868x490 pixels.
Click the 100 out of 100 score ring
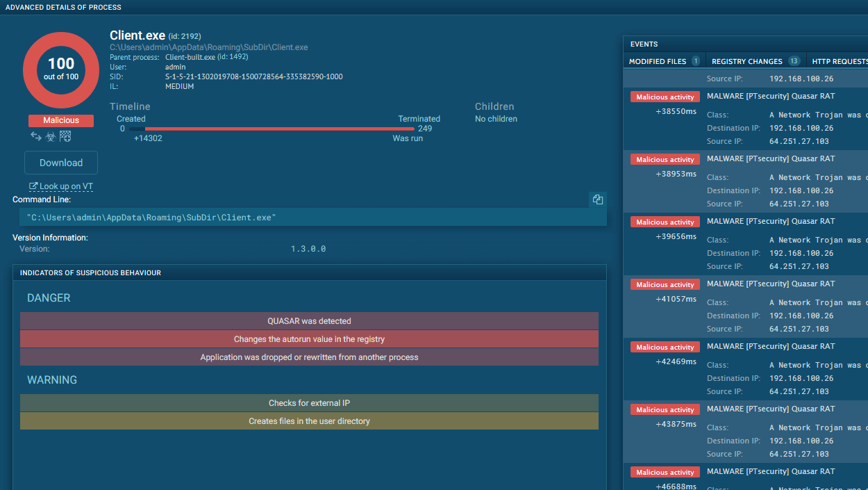(61, 70)
